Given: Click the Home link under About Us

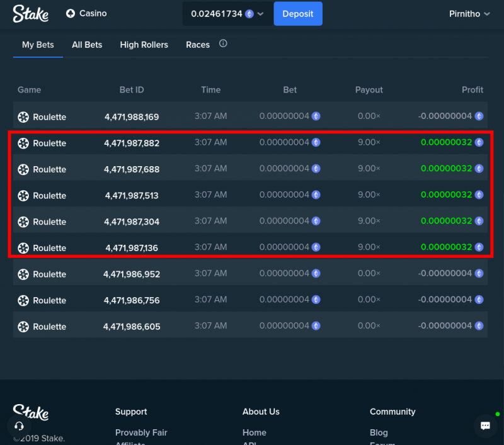Looking at the screenshot, I should tap(255, 432).
